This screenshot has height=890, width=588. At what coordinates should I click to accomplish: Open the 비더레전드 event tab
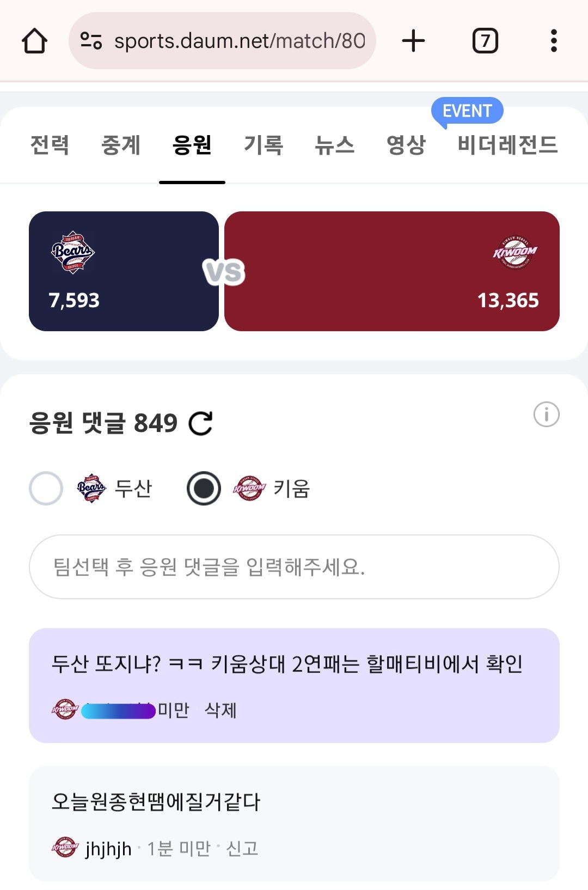507,145
